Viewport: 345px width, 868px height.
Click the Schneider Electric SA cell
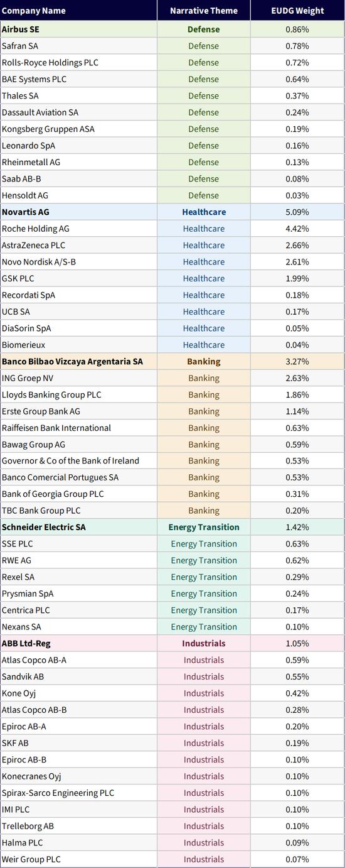[x=78, y=528]
